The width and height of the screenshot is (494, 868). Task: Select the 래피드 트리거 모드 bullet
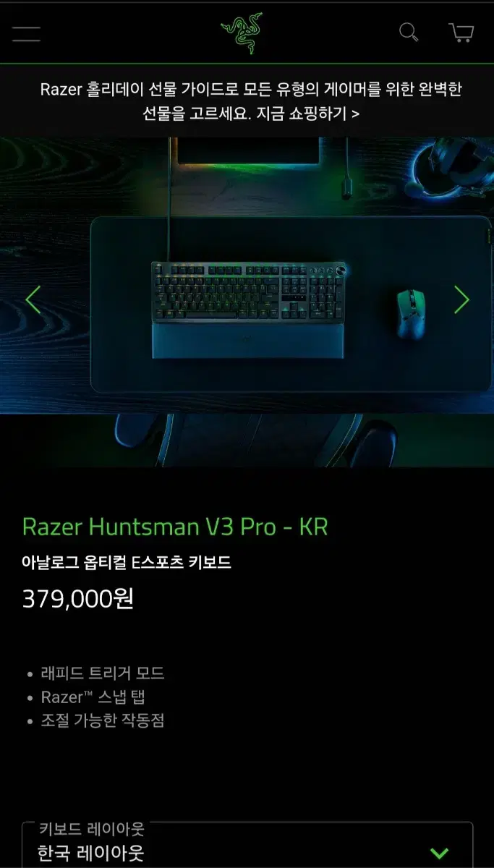[x=102, y=673]
